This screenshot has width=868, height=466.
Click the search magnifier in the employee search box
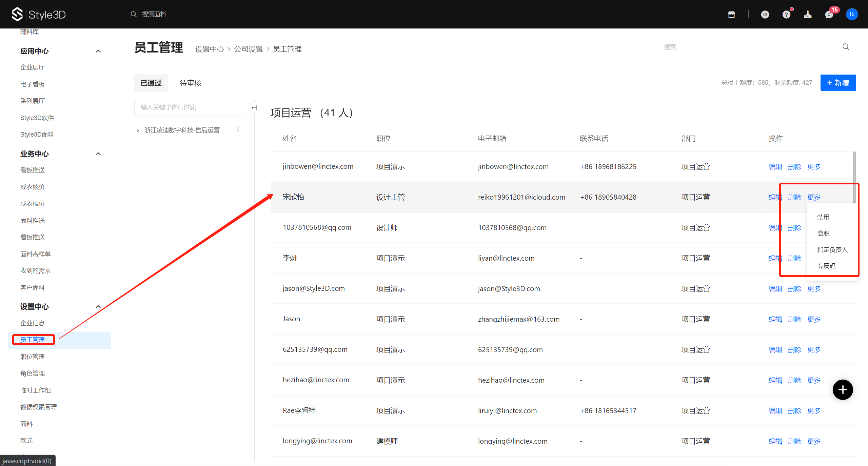point(846,47)
